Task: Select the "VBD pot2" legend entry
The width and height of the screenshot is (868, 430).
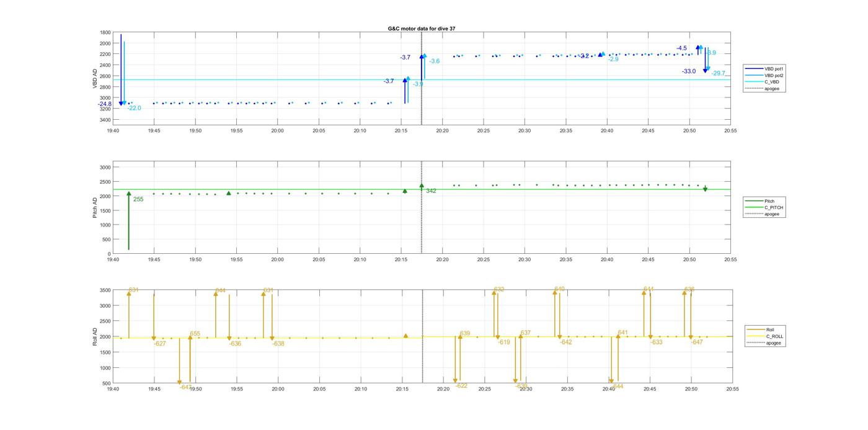Action: (763, 75)
